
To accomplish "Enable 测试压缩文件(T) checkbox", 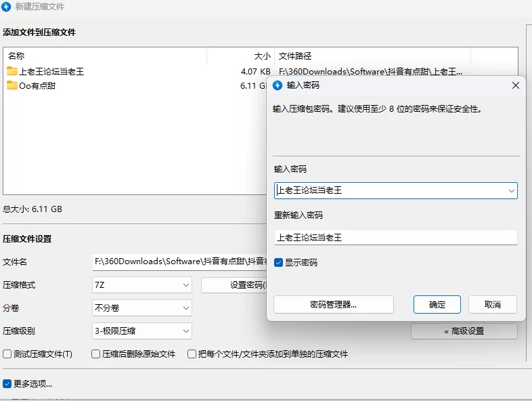I will coord(7,354).
